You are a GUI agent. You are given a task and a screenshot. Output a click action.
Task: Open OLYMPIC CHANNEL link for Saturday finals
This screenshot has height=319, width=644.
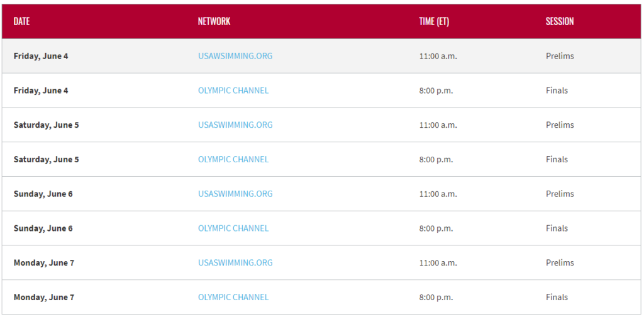tap(233, 160)
